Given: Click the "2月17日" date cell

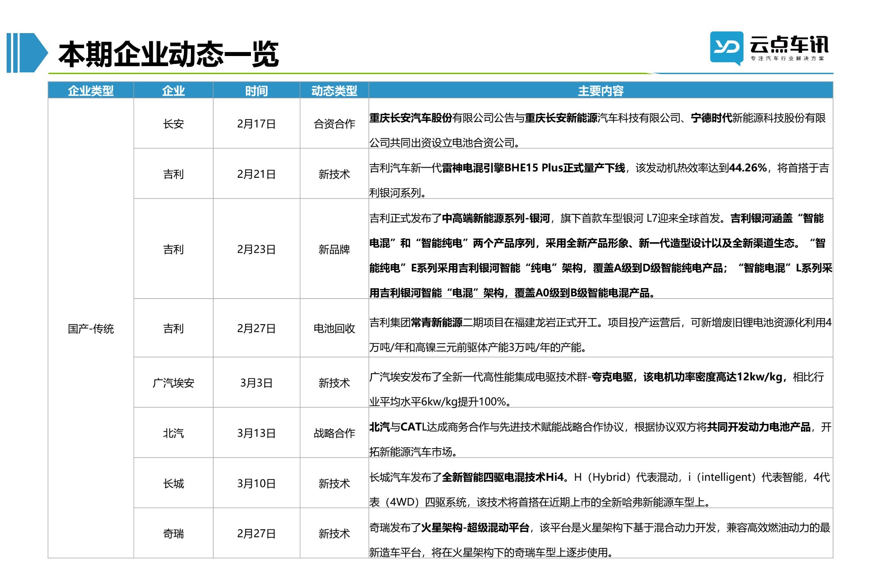Looking at the screenshot, I should click(257, 124).
